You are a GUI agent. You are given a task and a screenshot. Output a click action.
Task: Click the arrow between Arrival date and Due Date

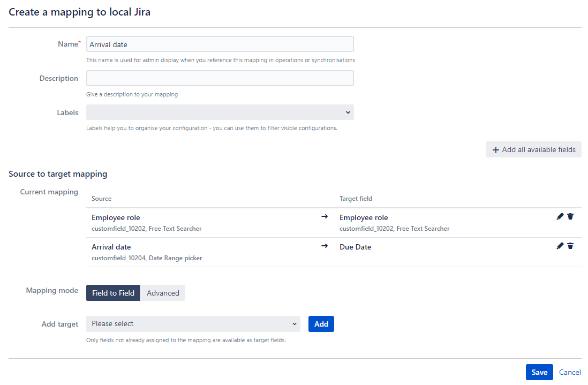325,246
